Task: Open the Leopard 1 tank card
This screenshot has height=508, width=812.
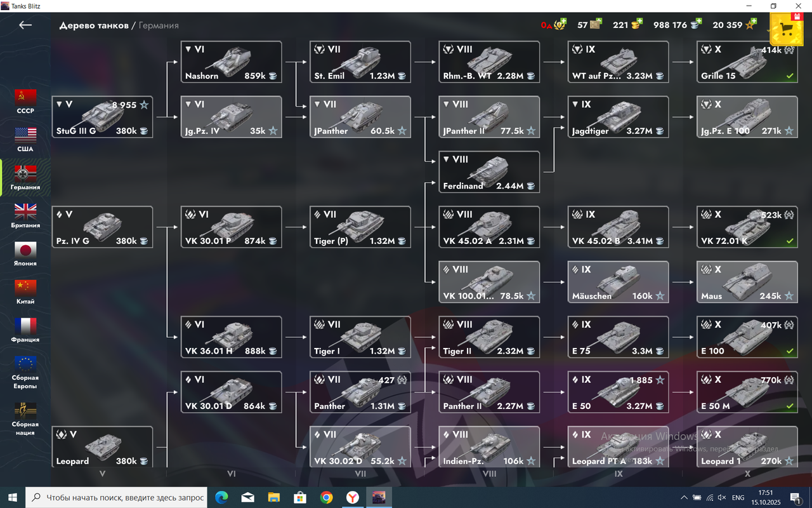Action: point(747,447)
